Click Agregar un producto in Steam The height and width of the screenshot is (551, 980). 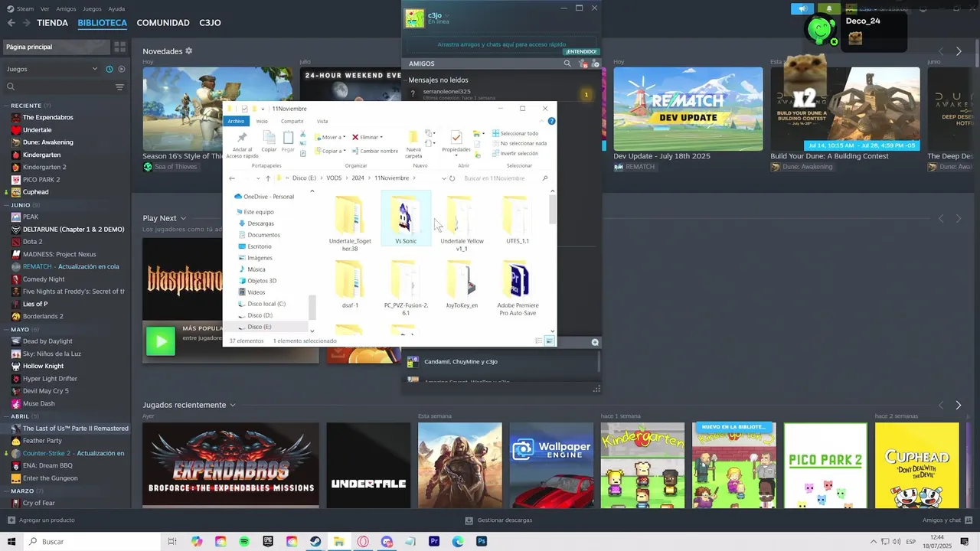click(41, 520)
